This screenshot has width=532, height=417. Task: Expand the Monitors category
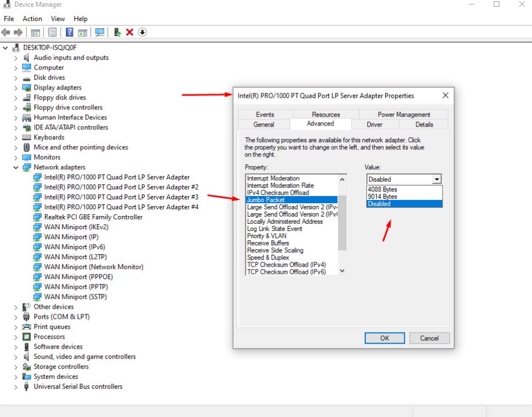coord(16,158)
